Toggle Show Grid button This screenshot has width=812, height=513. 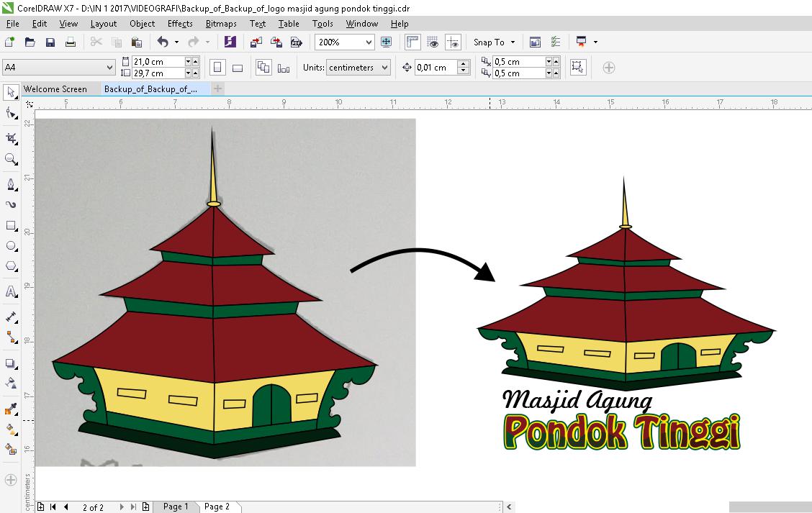[x=433, y=42]
